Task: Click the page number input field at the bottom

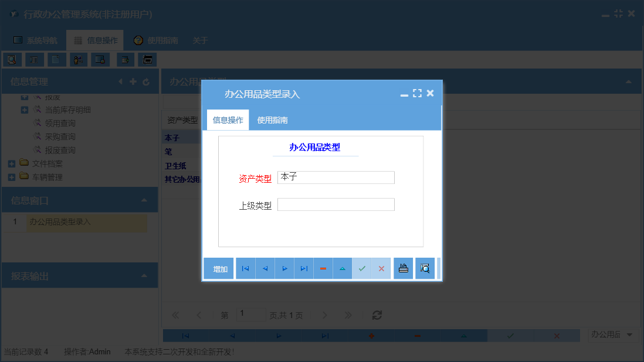Action: point(251,315)
